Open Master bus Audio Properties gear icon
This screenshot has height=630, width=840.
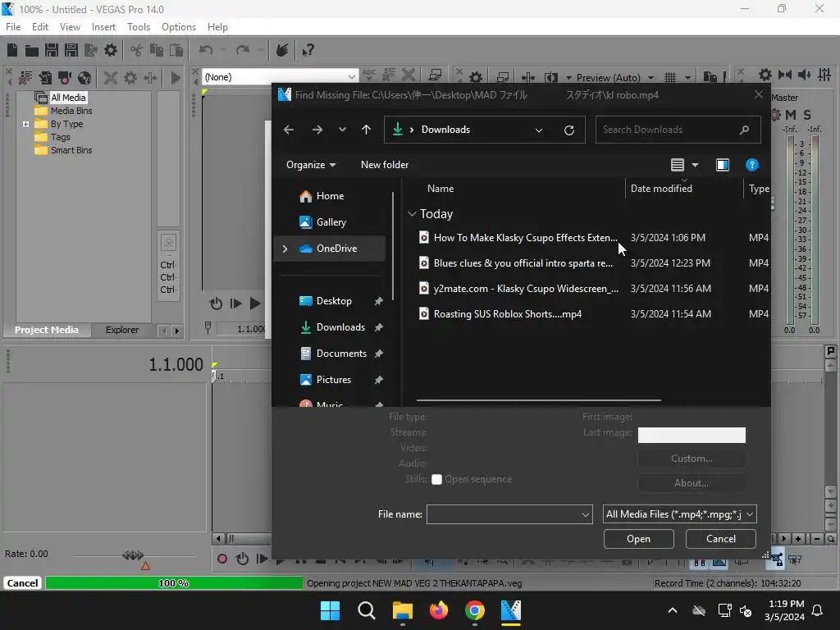(765, 75)
